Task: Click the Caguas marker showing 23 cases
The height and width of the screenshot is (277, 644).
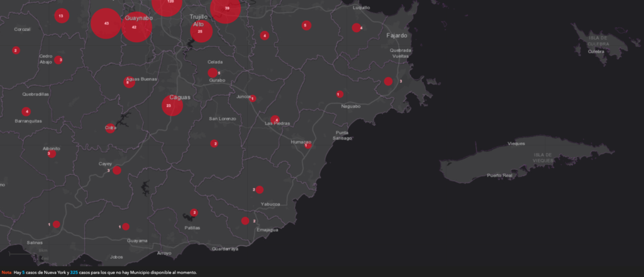Action: click(172, 105)
